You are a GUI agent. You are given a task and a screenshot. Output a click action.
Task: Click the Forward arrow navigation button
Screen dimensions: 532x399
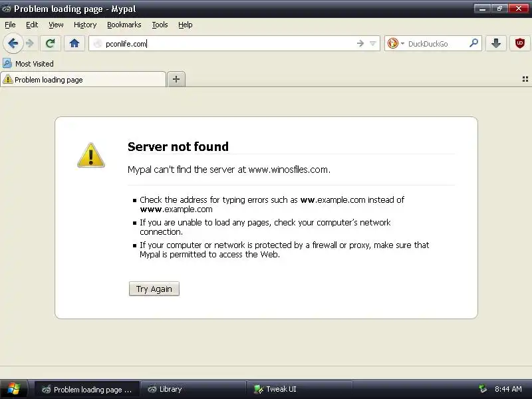click(30, 43)
